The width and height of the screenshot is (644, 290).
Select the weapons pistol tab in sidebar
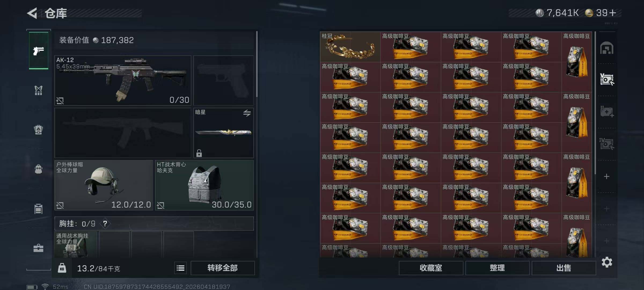39,50
